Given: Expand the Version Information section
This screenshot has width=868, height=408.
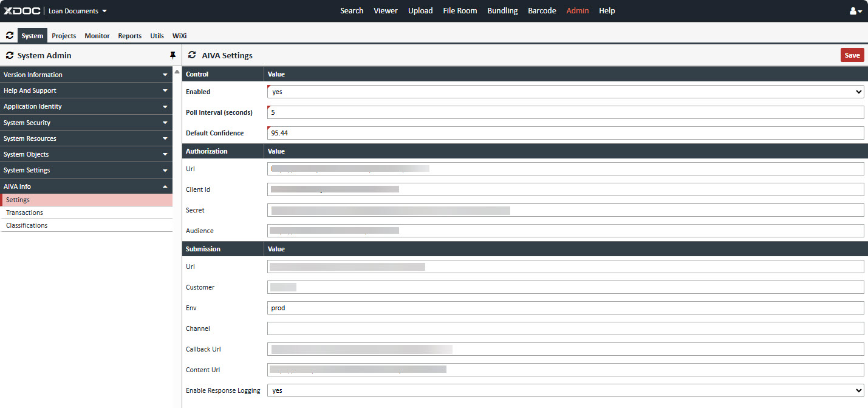Looking at the screenshot, I should point(86,75).
